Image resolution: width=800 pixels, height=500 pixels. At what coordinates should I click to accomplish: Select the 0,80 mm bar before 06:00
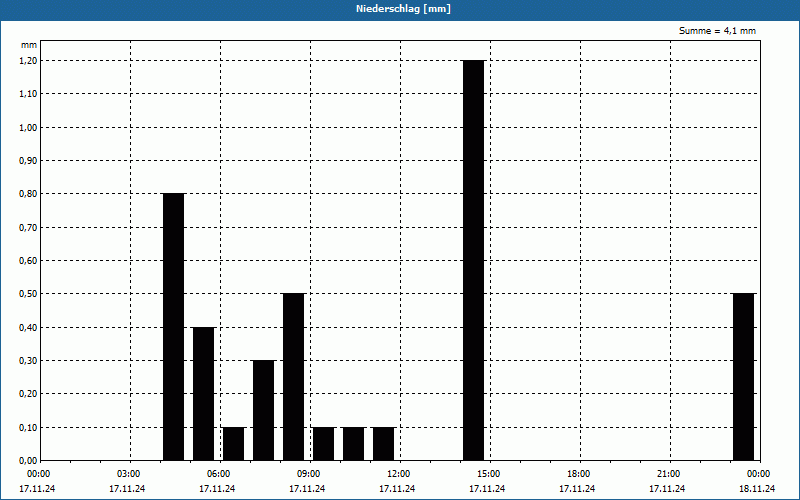(x=173, y=327)
